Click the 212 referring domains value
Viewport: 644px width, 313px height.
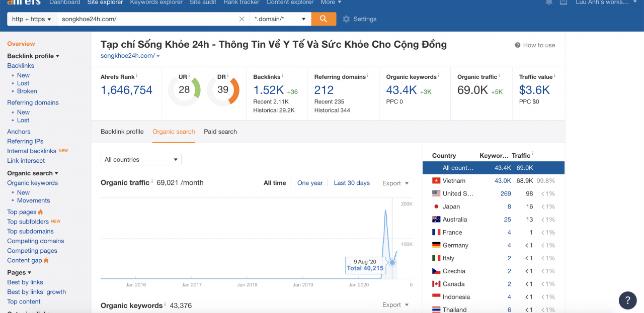coord(324,90)
